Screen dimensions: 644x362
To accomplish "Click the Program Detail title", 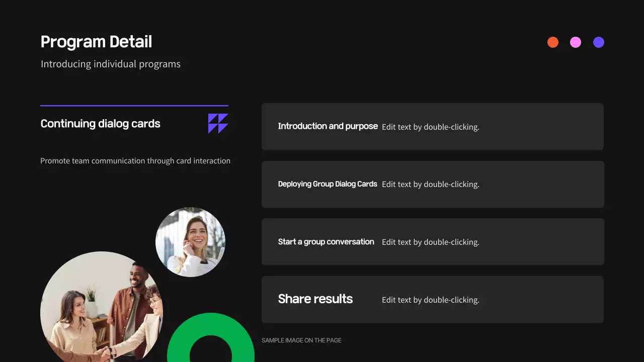I will (x=96, y=42).
